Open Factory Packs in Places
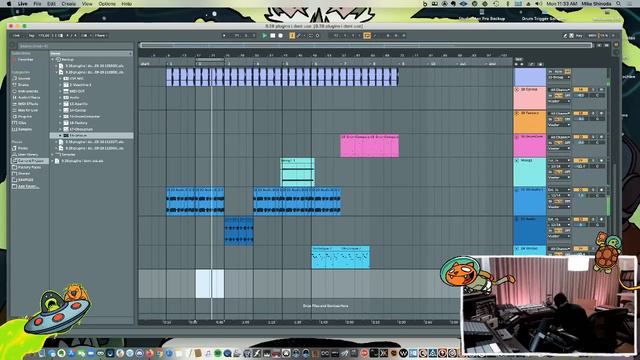Image resolution: width=640 pixels, height=360 pixels. (x=29, y=167)
